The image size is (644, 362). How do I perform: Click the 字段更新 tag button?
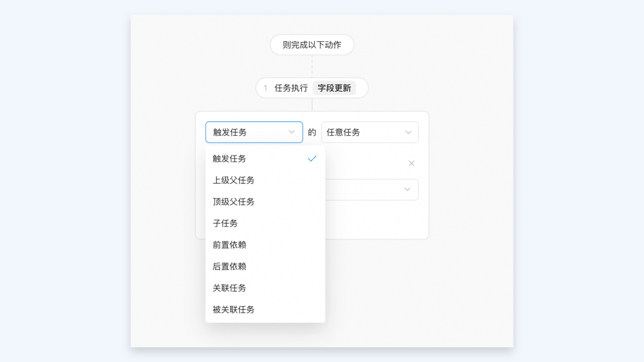pyautogui.click(x=334, y=88)
